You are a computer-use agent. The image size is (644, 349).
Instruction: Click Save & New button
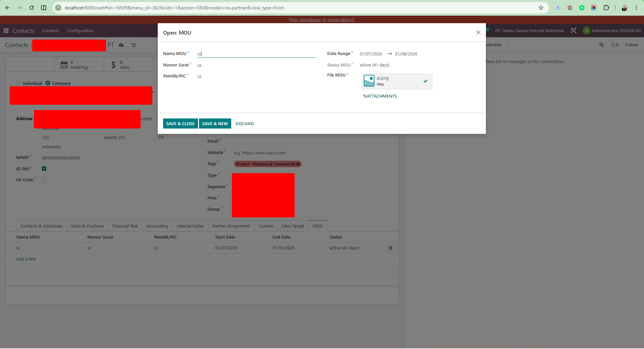tap(215, 123)
